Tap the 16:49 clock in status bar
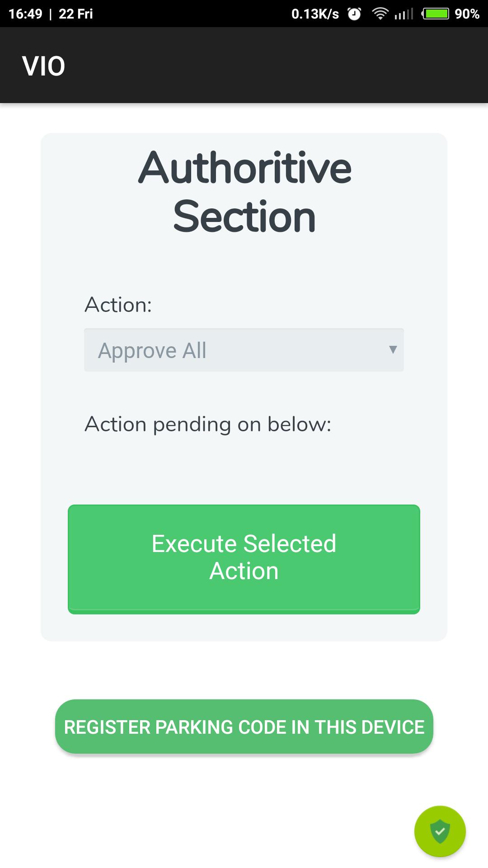The height and width of the screenshot is (868, 488). click(x=25, y=14)
